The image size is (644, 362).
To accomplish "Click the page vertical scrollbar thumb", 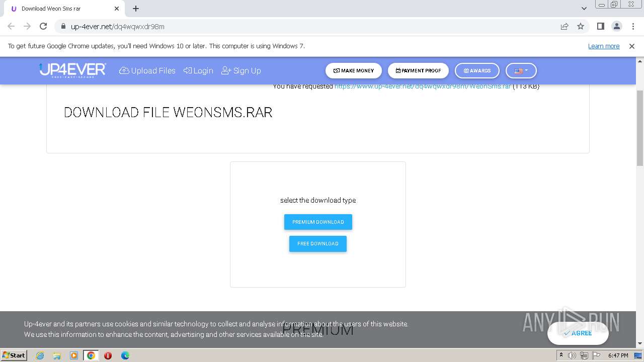I will tap(640, 128).
